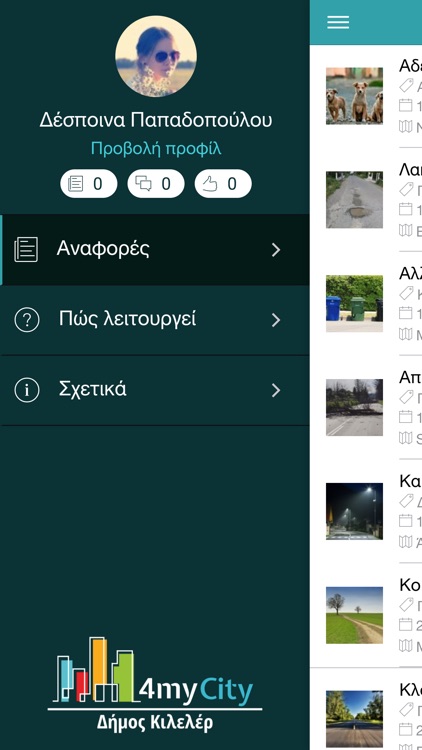
Task: Click the Αναφορές document icon
Action: [26, 250]
